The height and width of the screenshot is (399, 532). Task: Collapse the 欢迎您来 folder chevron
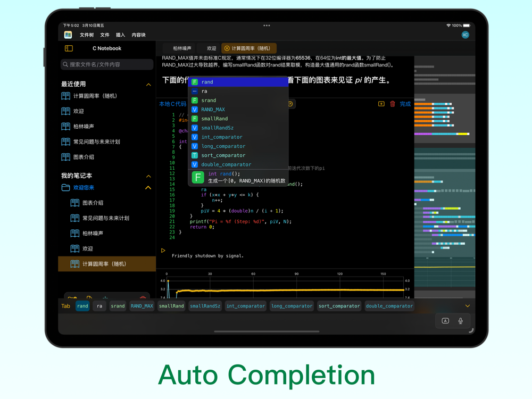148,188
